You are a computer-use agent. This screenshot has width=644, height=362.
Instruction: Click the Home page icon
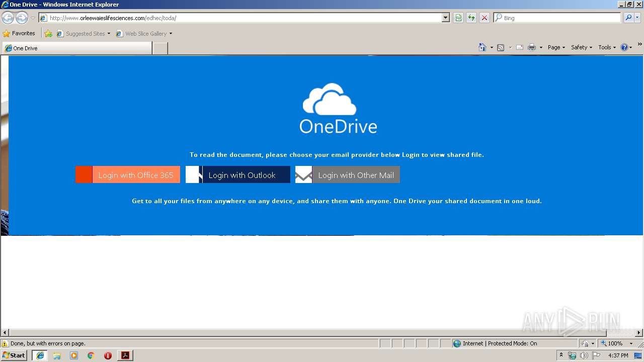(482, 47)
